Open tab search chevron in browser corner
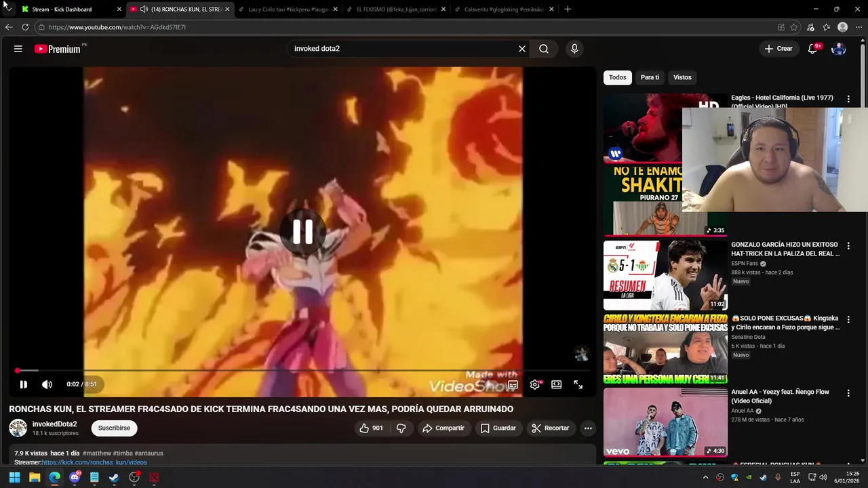Viewport: 868px width, 488px height. (7, 9)
